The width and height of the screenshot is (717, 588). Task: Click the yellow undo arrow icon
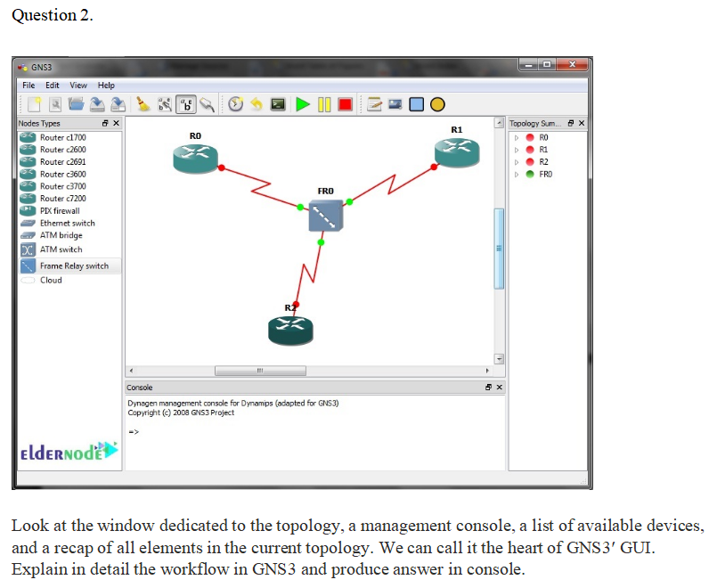[257, 104]
